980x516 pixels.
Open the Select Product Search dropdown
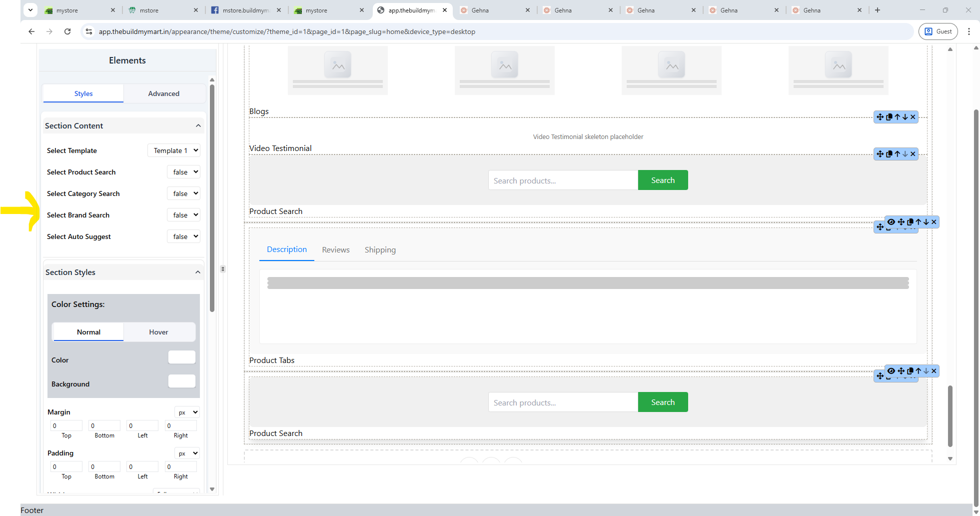coord(183,172)
